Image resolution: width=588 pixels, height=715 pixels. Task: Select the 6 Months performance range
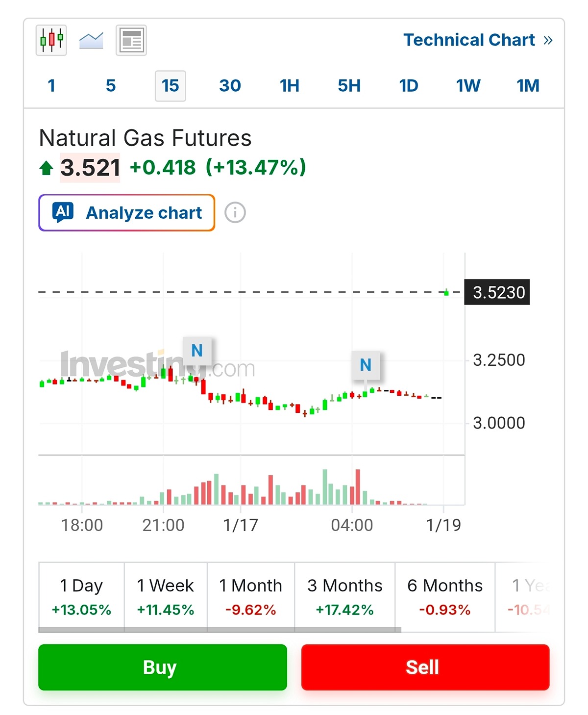tap(444, 597)
